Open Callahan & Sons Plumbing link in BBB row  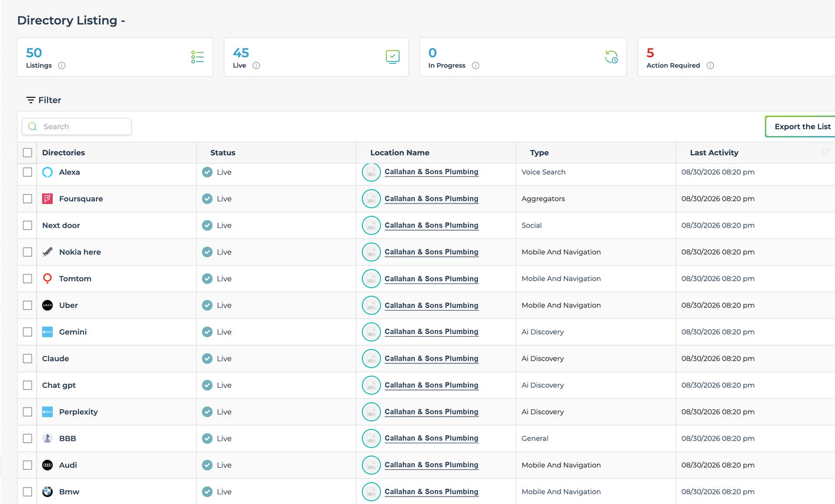pyautogui.click(x=431, y=438)
